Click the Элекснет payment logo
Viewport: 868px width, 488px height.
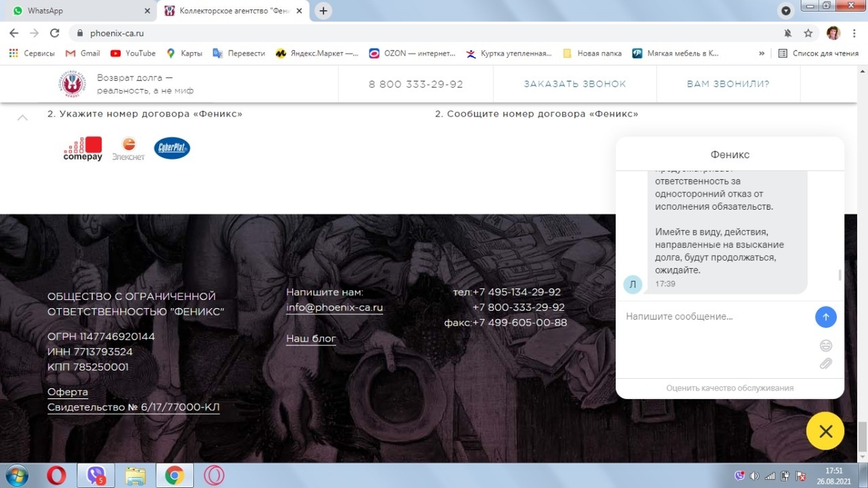tap(129, 148)
